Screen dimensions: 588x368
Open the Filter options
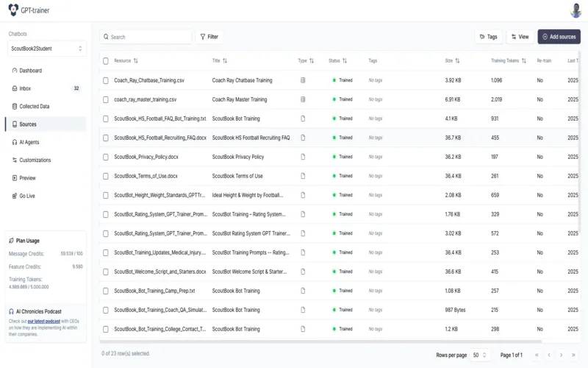209,37
